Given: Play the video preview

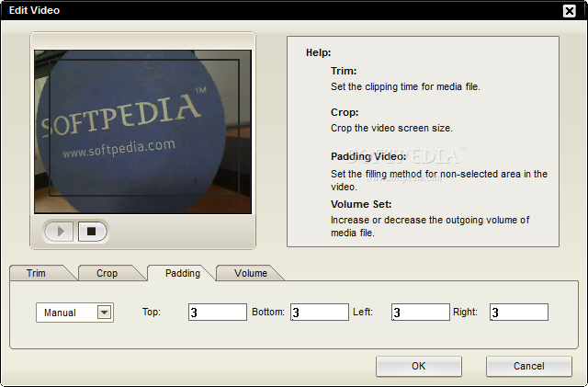Looking at the screenshot, I should [x=59, y=232].
